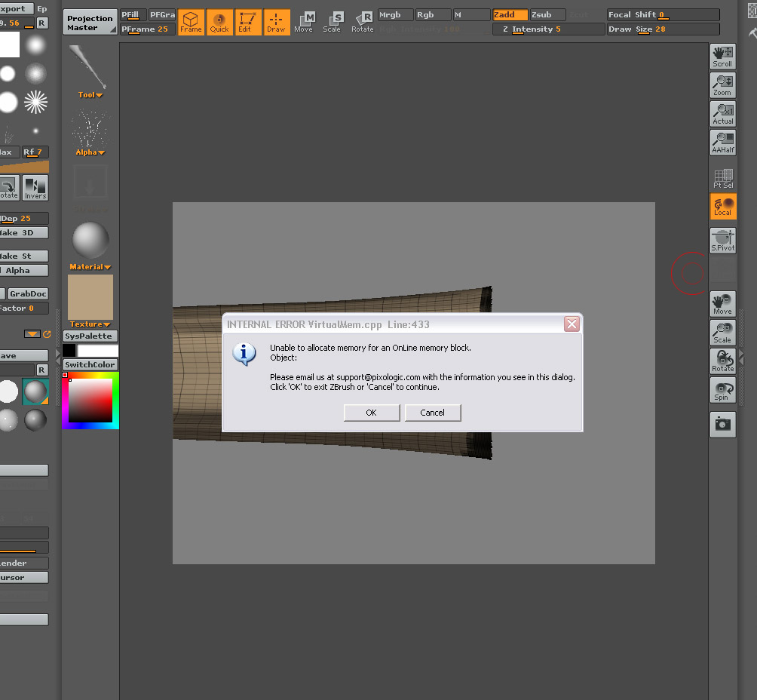Select the Move gyro in top toolbar

pos(304,22)
